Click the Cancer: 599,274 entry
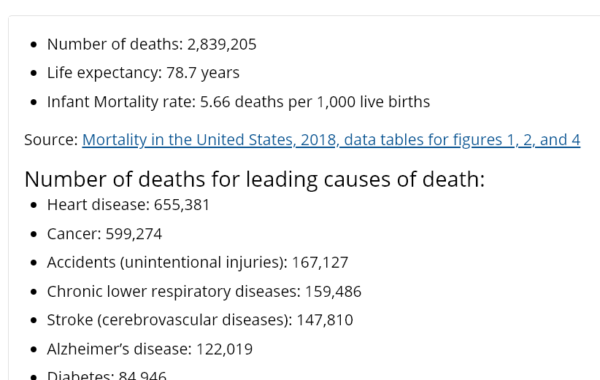The image size is (600, 380). (104, 234)
